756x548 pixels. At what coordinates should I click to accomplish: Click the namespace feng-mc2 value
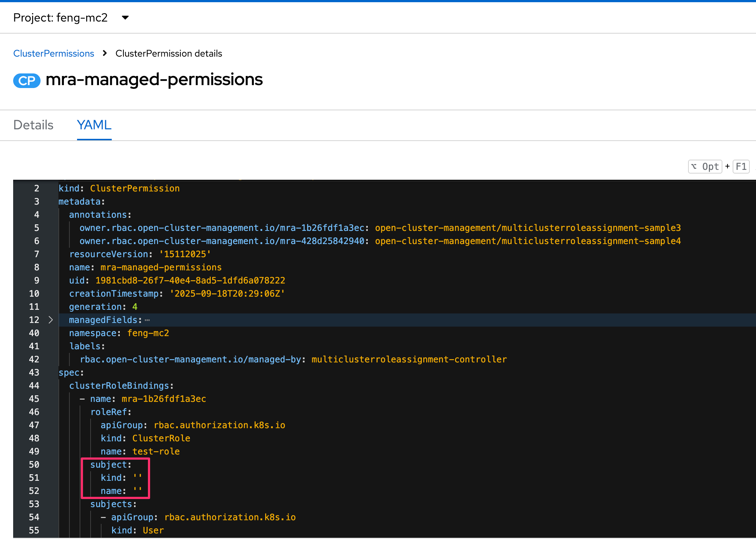tap(148, 333)
